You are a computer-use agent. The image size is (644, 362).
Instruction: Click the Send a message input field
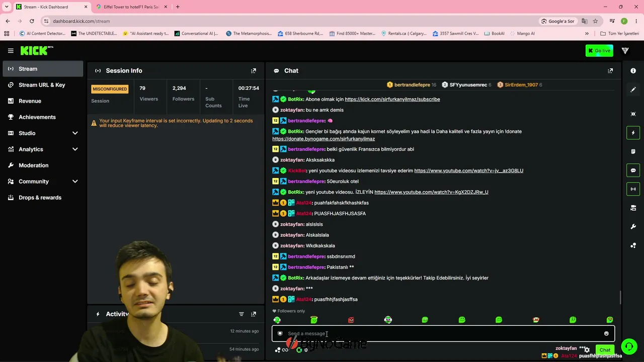(x=443, y=333)
